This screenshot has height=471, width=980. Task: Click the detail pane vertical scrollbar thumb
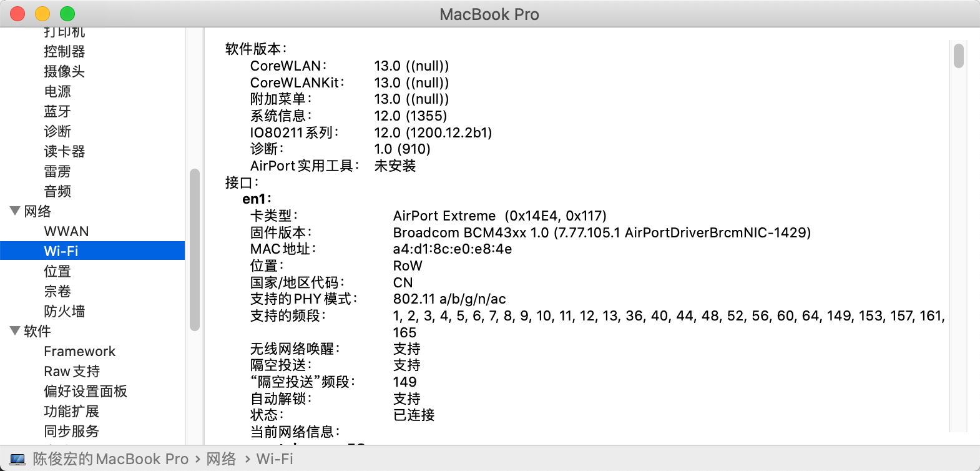[x=959, y=55]
